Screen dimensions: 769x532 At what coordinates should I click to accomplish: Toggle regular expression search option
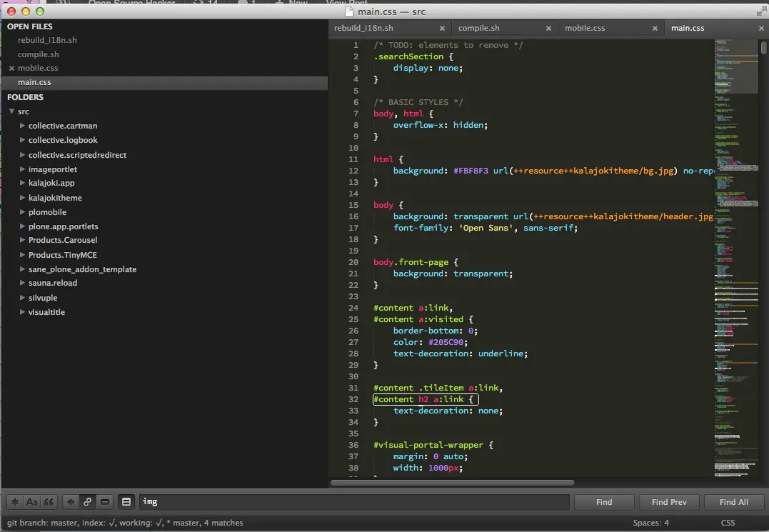coord(15,501)
